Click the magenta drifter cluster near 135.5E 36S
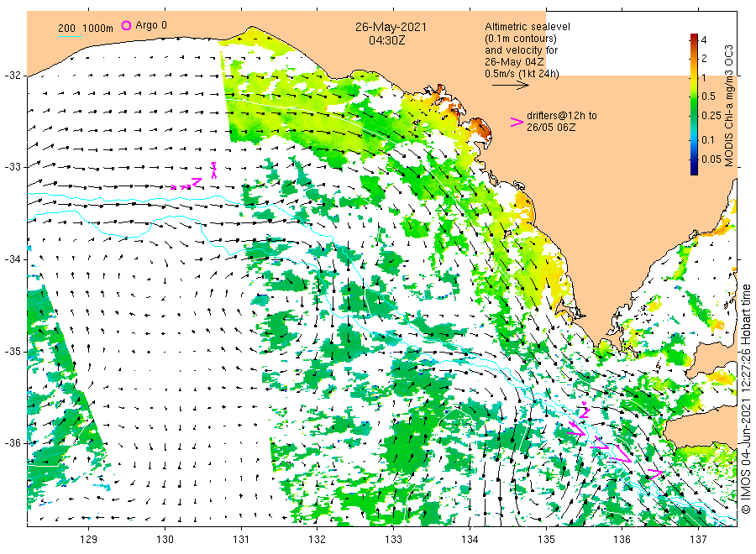Viewport: 756px width, 554px height. point(617,441)
